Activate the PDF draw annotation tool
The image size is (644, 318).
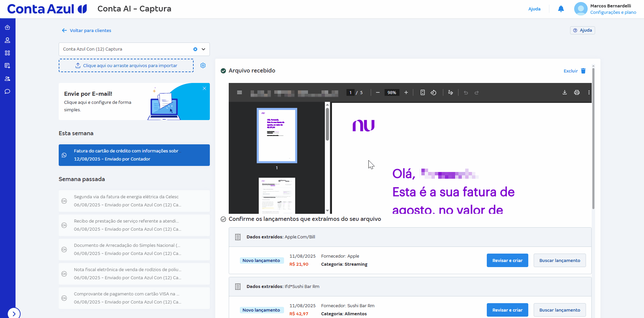pos(450,92)
